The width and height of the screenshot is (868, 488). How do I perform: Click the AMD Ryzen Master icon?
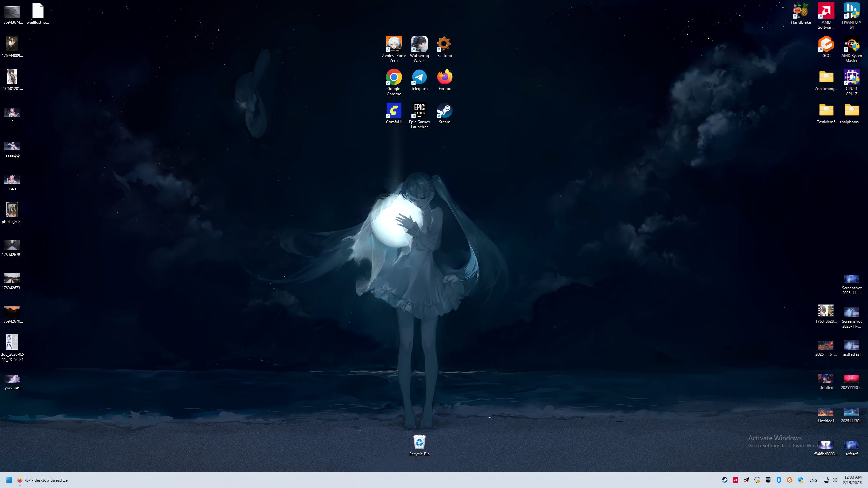coord(851,44)
